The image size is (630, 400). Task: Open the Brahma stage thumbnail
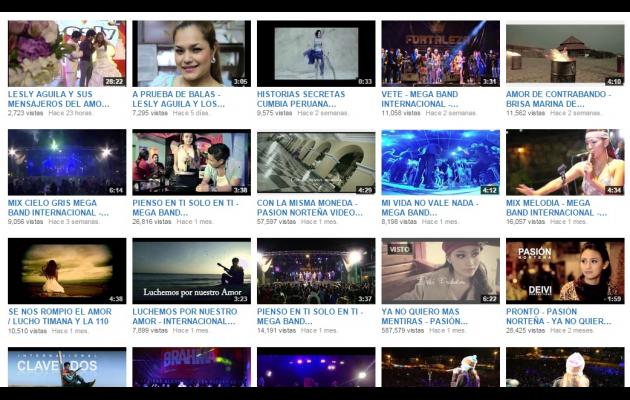(x=192, y=367)
